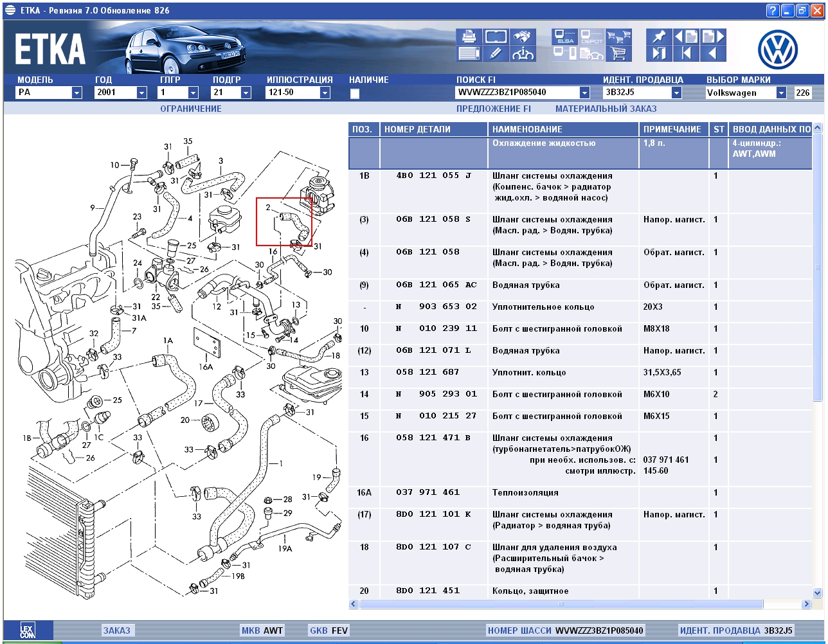This screenshot has width=828, height=644.
Task: Click the ОГРАНИЧЕНИЕ link
Action: (191, 109)
